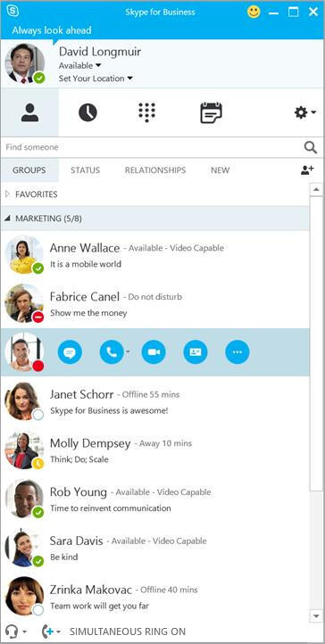Viewport: 325px width, 644px height.
Task: Click the Find someone search field
Action: pyautogui.click(x=152, y=147)
